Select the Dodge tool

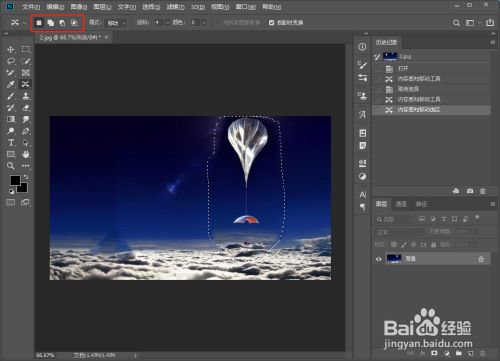coord(11,131)
